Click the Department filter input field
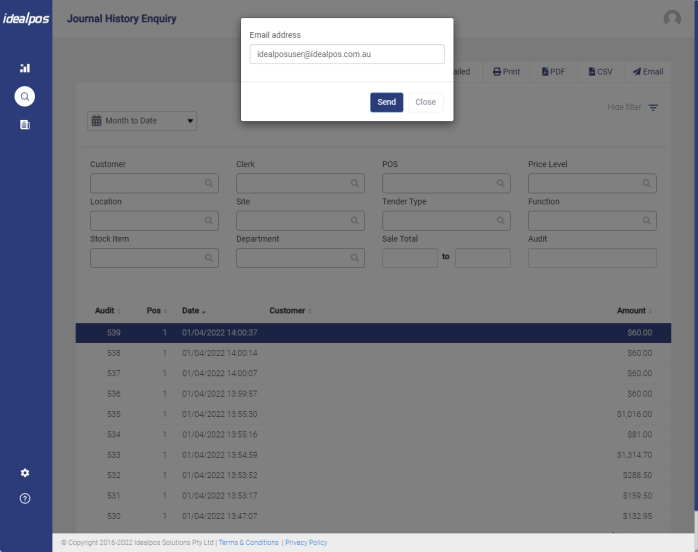The width and height of the screenshot is (698, 552). point(300,258)
